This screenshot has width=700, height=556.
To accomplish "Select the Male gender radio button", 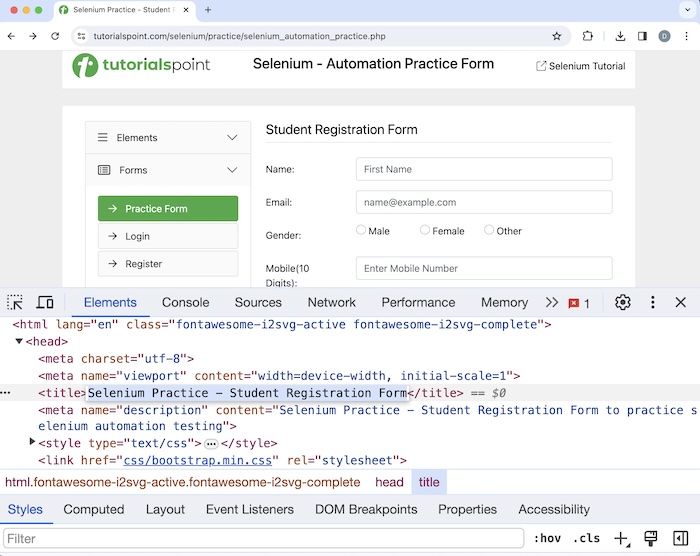I will [361, 230].
